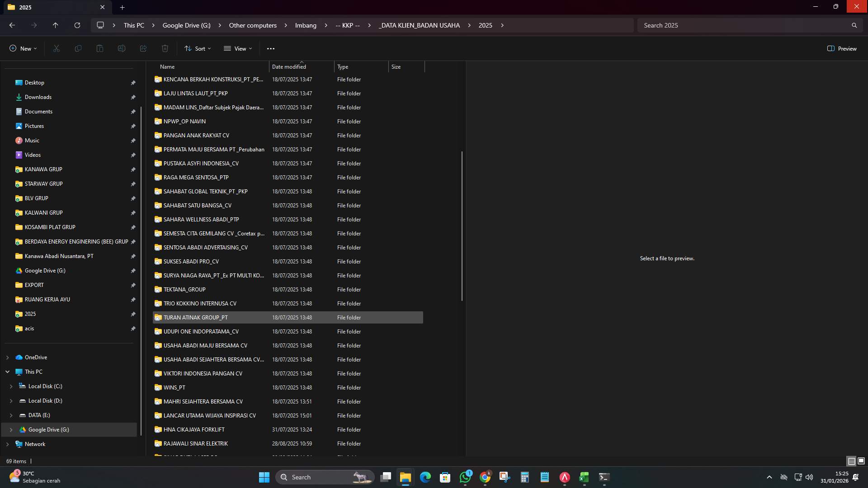Open the View menu
The height and width of the screenshot is (488, 868).
[x=238, y=48]
